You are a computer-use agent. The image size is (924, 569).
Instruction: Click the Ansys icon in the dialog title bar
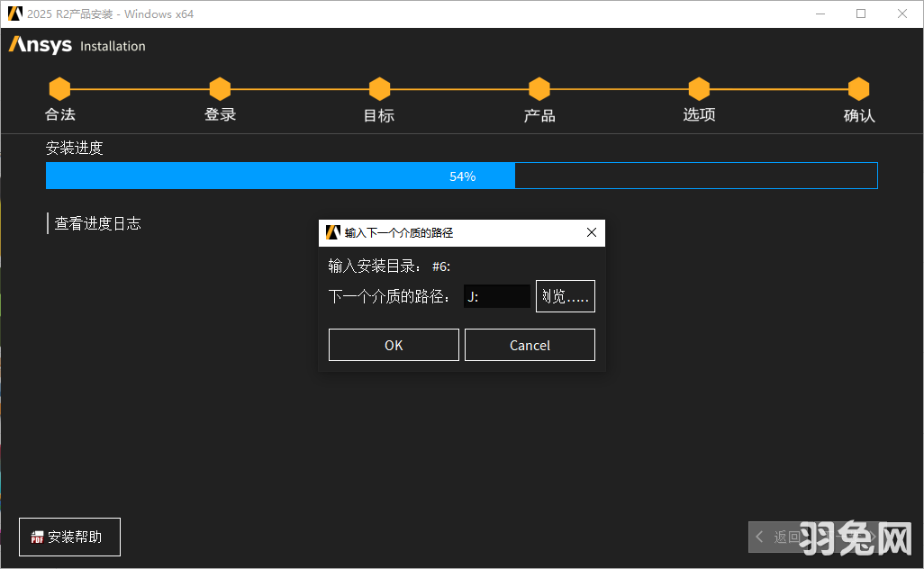332,232
